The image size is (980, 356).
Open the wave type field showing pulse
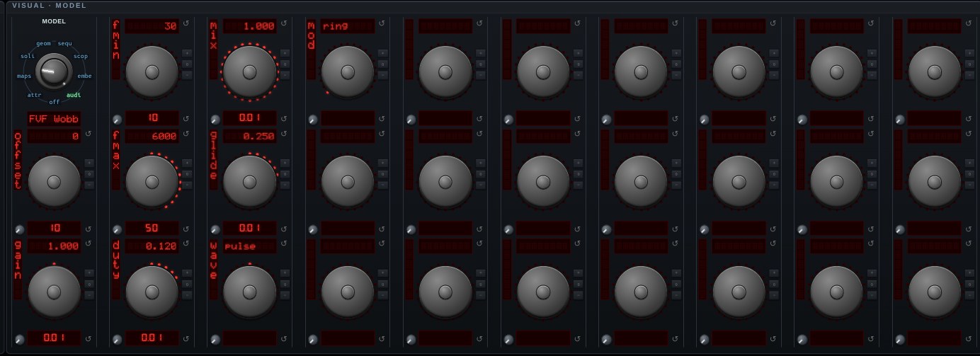(x=249, y=246)
